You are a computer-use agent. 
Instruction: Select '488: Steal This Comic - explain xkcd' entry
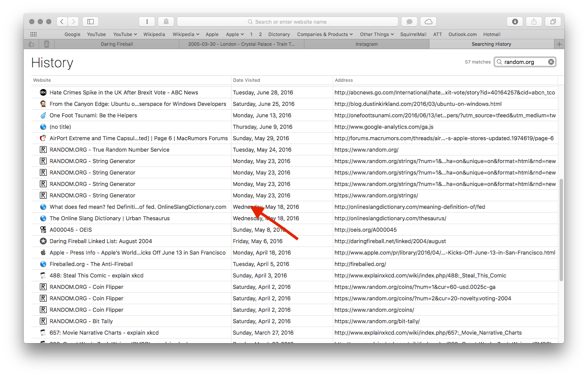coord(295,275)
